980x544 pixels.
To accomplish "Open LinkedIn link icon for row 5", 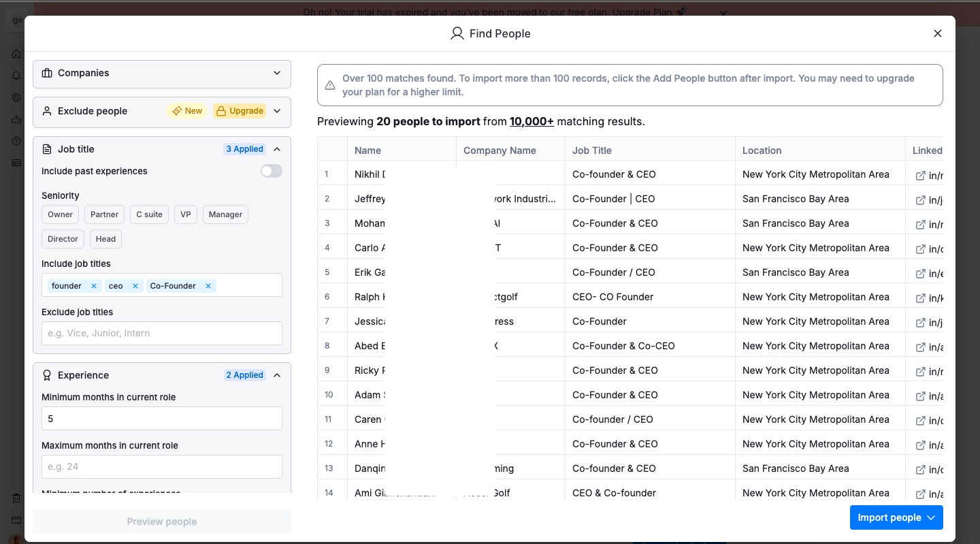I will (x=920, y=273).
